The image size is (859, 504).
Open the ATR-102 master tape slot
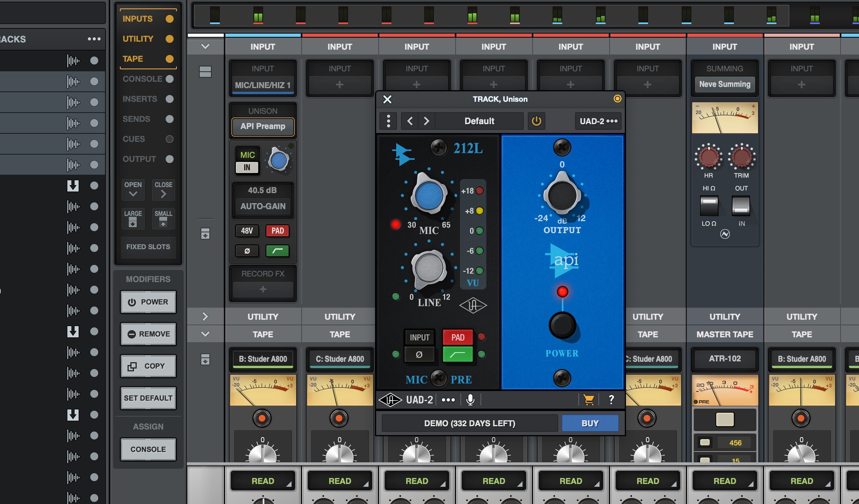coord(725,359)
